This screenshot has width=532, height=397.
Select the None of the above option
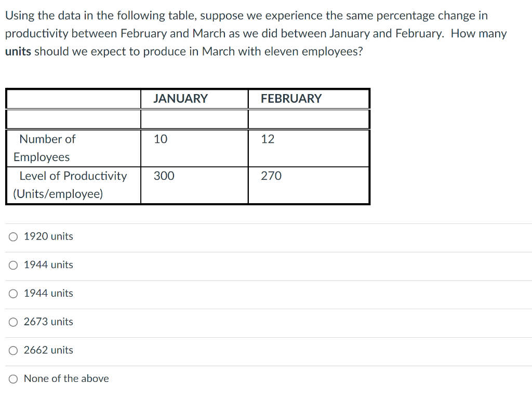[x=13, y=379]
